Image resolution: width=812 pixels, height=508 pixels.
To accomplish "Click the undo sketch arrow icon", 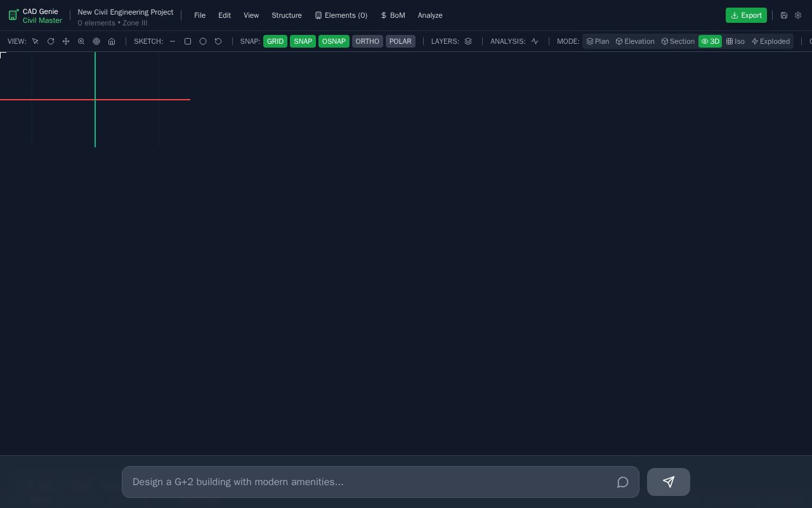I will coord(218,41).
